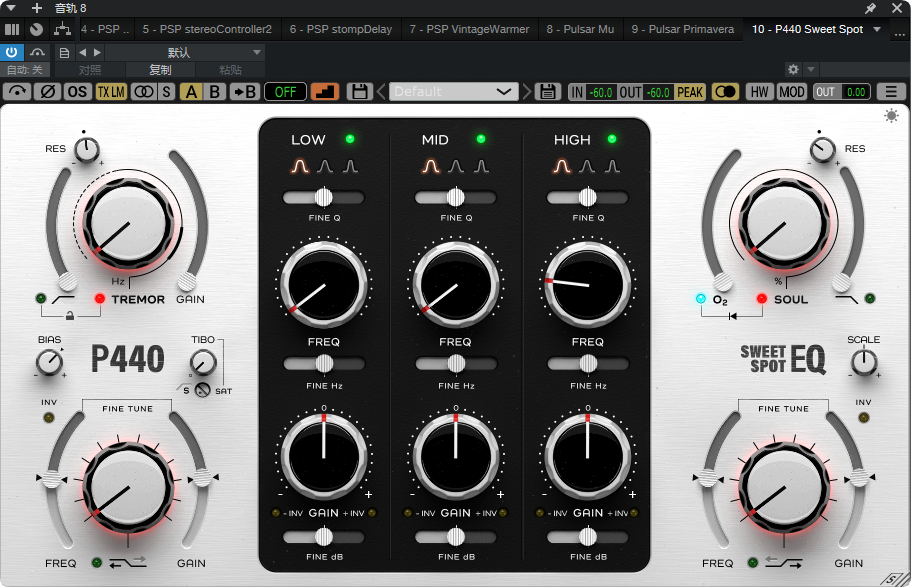The image size is (911, 587).
Task: Click the HIGH band GAIN knob
Action: (587, 457)
